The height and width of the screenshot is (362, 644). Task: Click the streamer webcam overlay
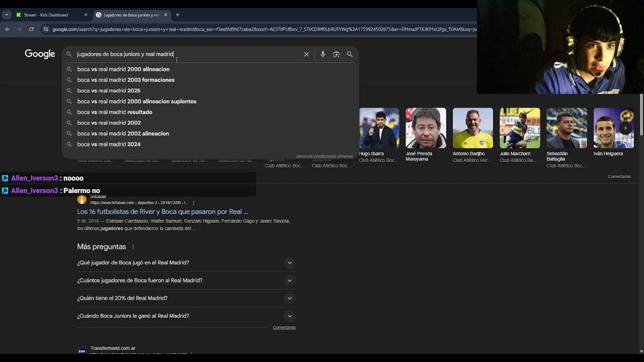click(560, 47)
